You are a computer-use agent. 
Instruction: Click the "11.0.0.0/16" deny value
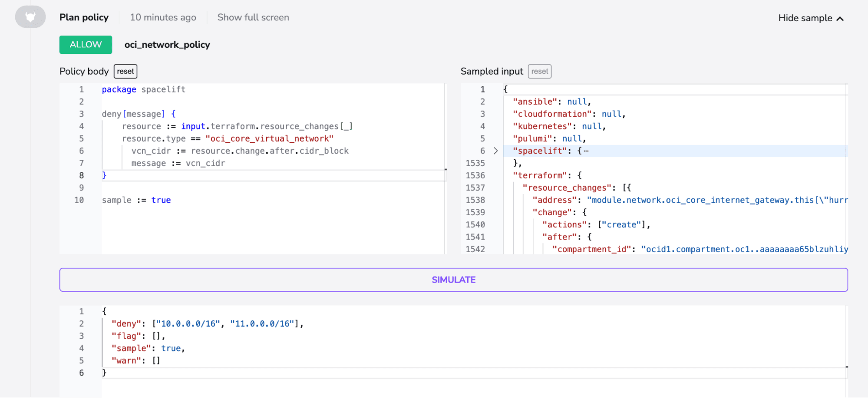tap(262, 324)
